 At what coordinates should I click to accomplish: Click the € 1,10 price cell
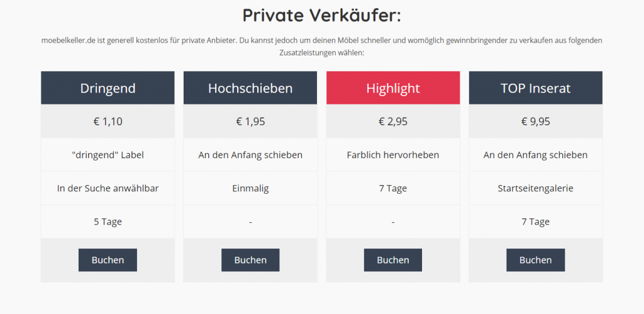[108, 121]
